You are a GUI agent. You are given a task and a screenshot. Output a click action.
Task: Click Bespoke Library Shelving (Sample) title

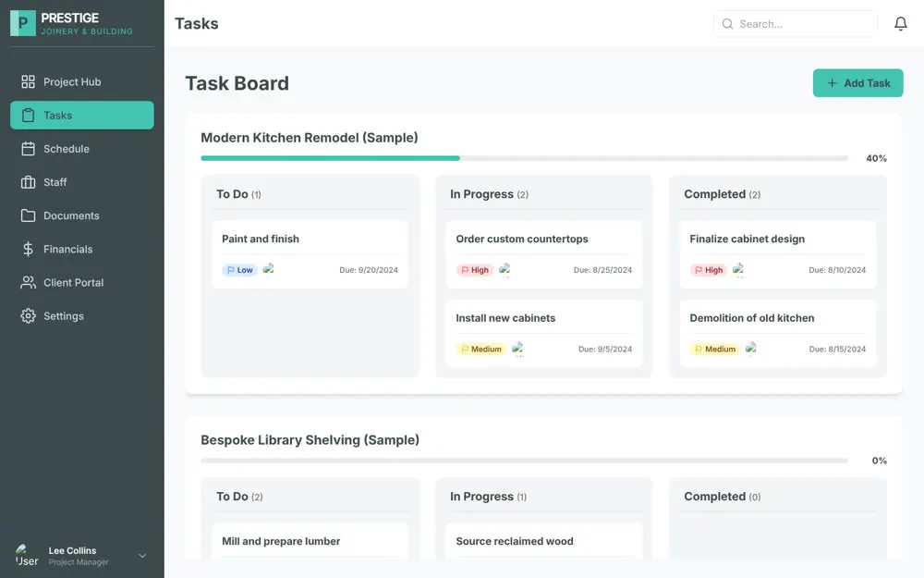tap(310, 440)
